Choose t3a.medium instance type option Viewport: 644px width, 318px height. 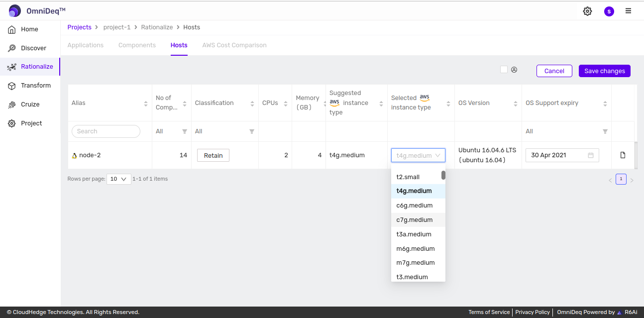click(x=414, y=234)
